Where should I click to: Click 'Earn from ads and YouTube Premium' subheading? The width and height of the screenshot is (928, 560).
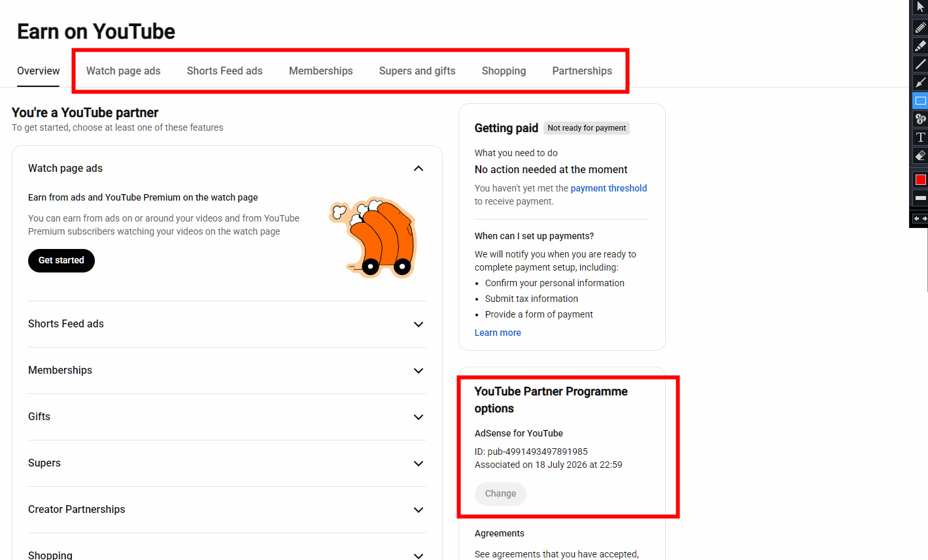point(143,197)
